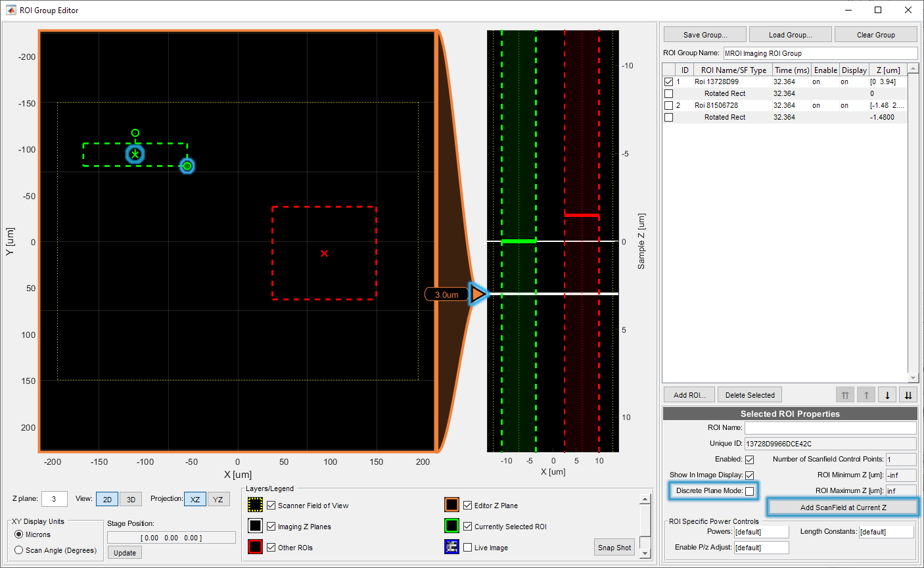Toggle Currently Selected ROI checkbox
The width and height of the screenshot is (924, 568).
pos(467,526)
